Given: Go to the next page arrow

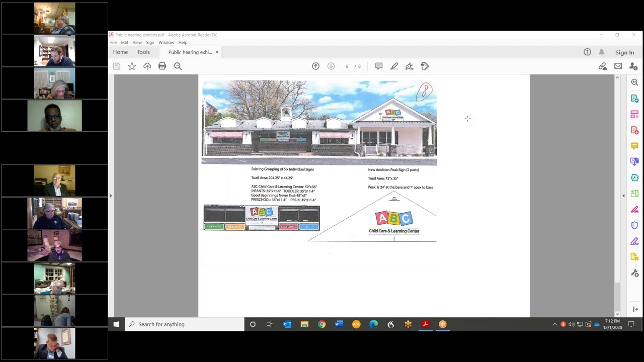Looking at the screenshot, I should click(x=331, y=66).
